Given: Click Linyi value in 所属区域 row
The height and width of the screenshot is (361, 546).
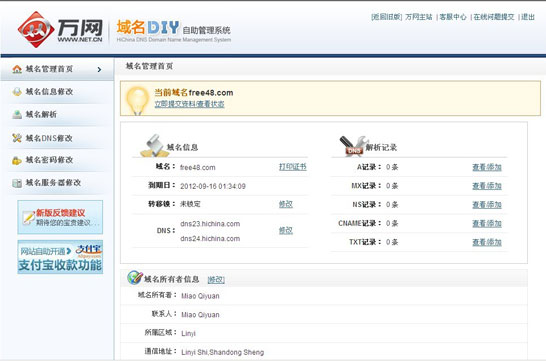Looking at the screenshot, I should click(x=188, y=333).
